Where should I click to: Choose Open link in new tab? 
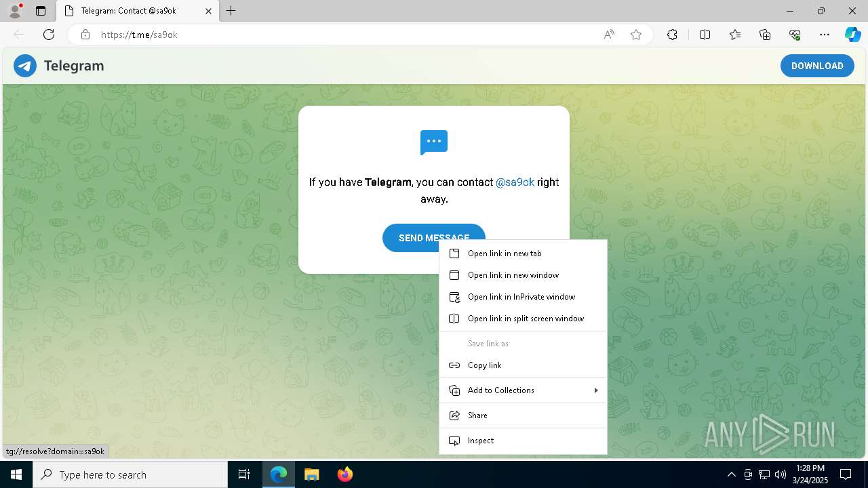[x=523, y=253]
